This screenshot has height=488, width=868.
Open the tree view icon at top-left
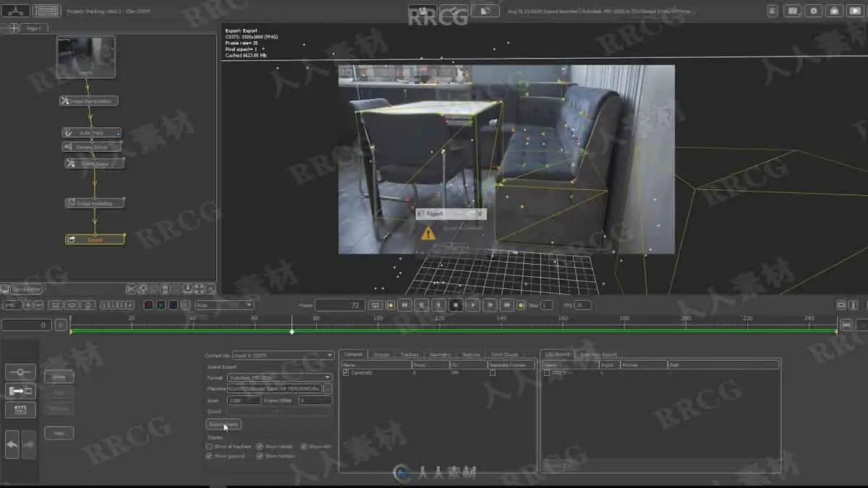(x=16, y=11)
